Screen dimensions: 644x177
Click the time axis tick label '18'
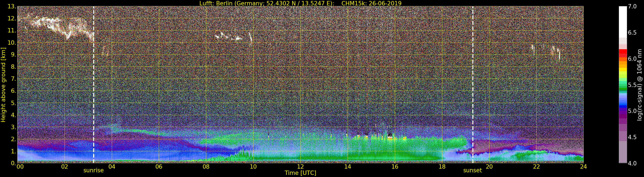(x=442, y=166)
